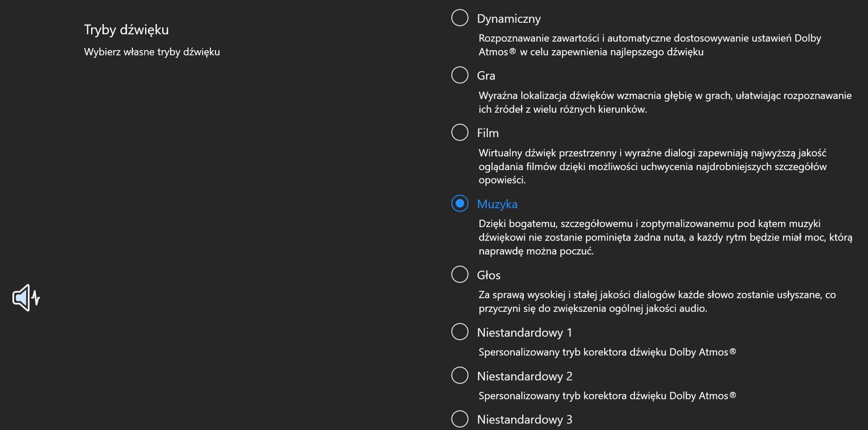Click the "Gra" label text
The width and height of the screenshot is (868, 430).
486,76
